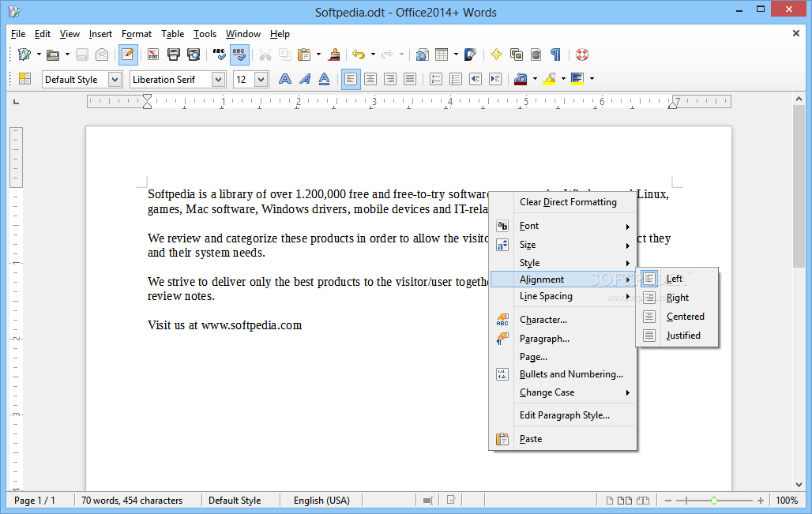Open Highlighting color dropdown arrow
Image resolution: width=812 pixels, height=514 pixels.
pyautogui.click(x=563, y=79)
